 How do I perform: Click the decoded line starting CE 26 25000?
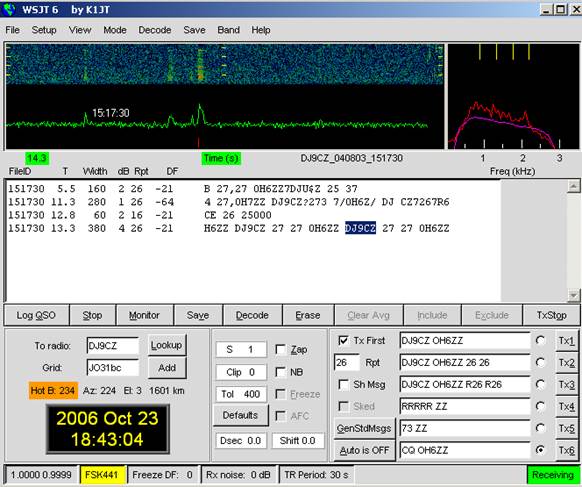(x=238, y=215)
